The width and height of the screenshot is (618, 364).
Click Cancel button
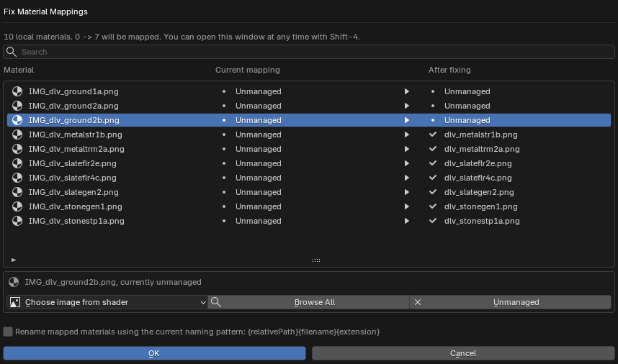[x=463, y=353]
